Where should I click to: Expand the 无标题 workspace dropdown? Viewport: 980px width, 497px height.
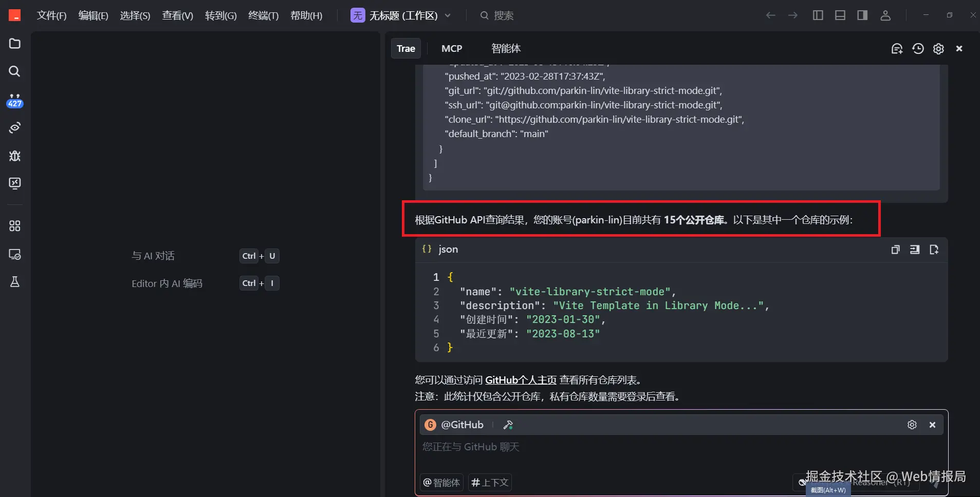[448, 15]
